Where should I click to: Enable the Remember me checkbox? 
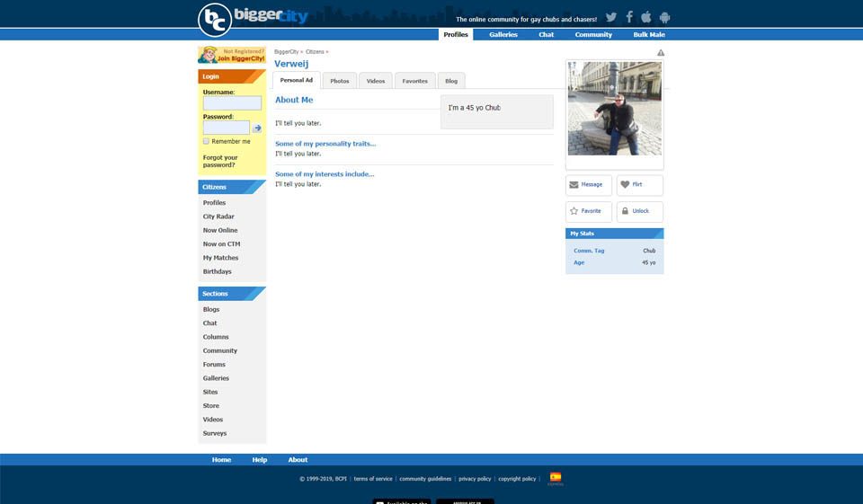point(207,141)
